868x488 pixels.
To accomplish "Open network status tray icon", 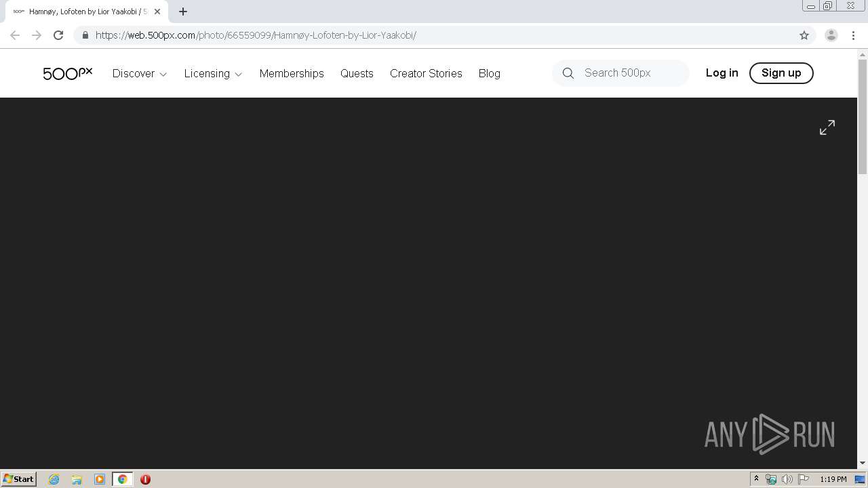I will (771, 479).
